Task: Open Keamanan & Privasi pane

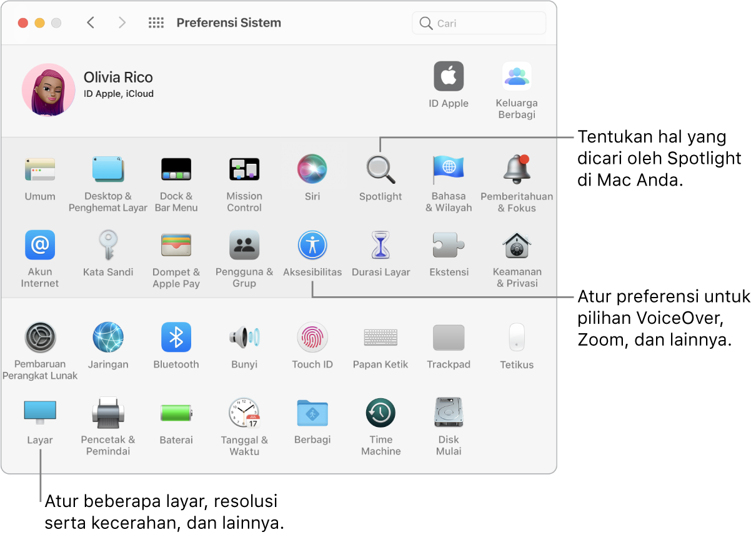Action: tap(517, 246)
